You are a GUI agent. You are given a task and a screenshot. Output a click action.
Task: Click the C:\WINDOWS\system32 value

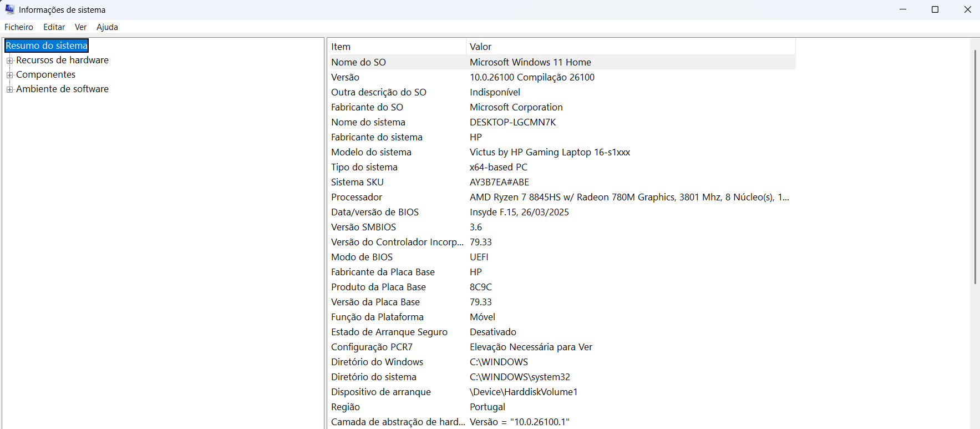pyautogui.click(x=520, y=377)
